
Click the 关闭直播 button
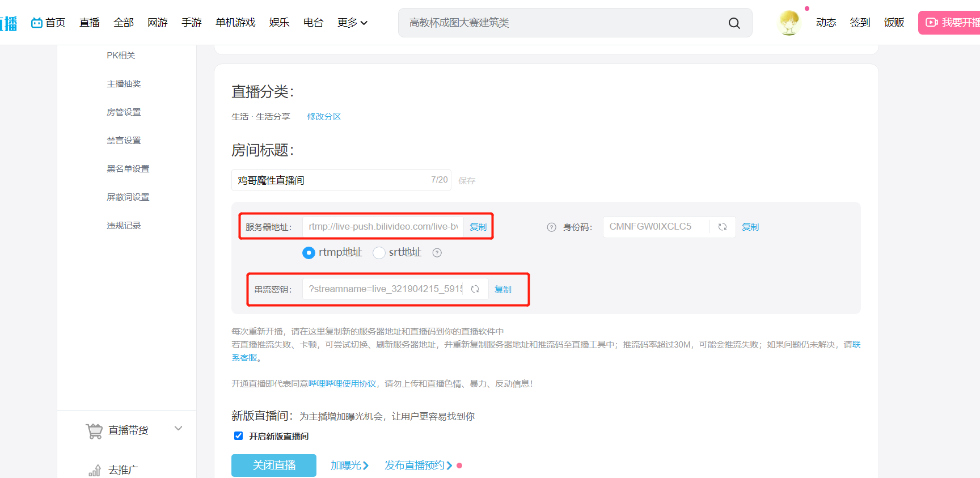(273, 466)
